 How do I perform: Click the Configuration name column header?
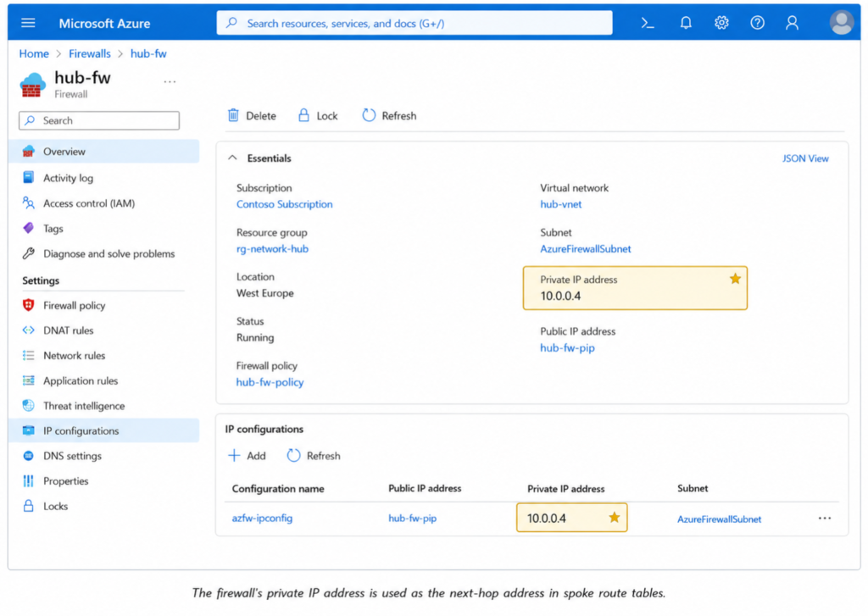pos(278,489)
